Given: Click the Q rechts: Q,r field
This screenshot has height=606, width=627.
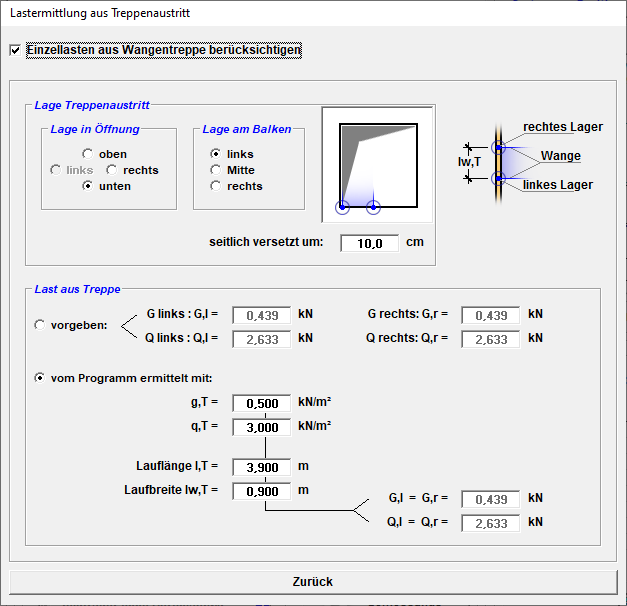Looking at the screenshot, I should point(490,339).
